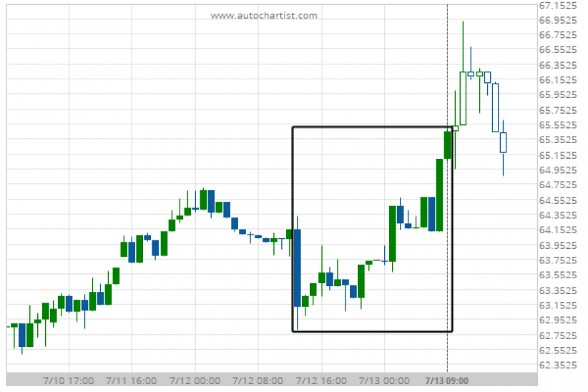Screen dimensions: 588x392
Task: Click the tall hollow green candle peaking near 66.95
Action: [x=463, y=98]
